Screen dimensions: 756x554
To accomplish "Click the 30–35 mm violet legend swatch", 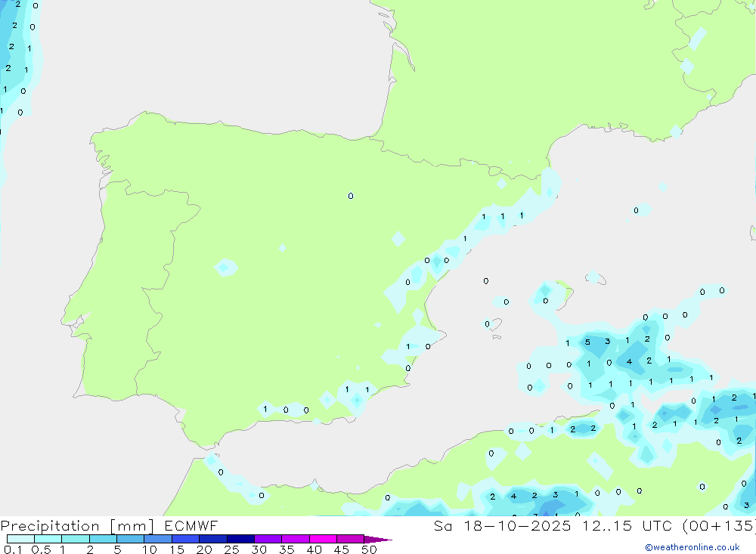I will coord(268,539).
